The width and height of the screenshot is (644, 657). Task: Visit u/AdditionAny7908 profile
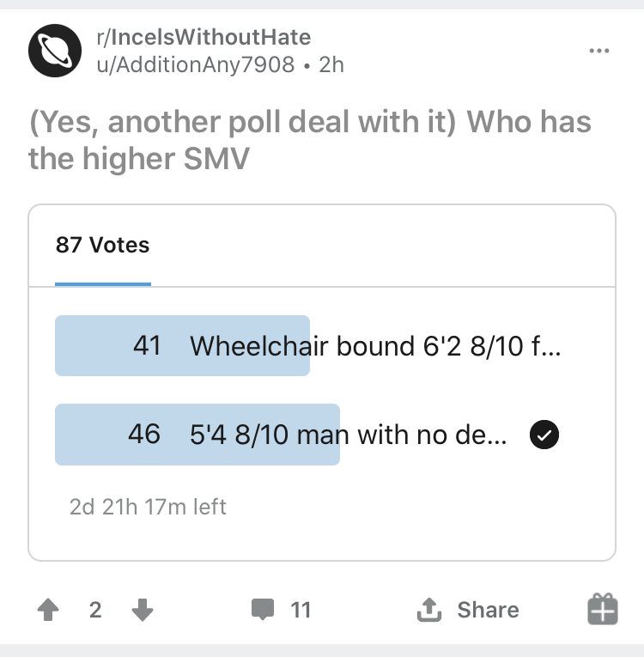[195, 64]
